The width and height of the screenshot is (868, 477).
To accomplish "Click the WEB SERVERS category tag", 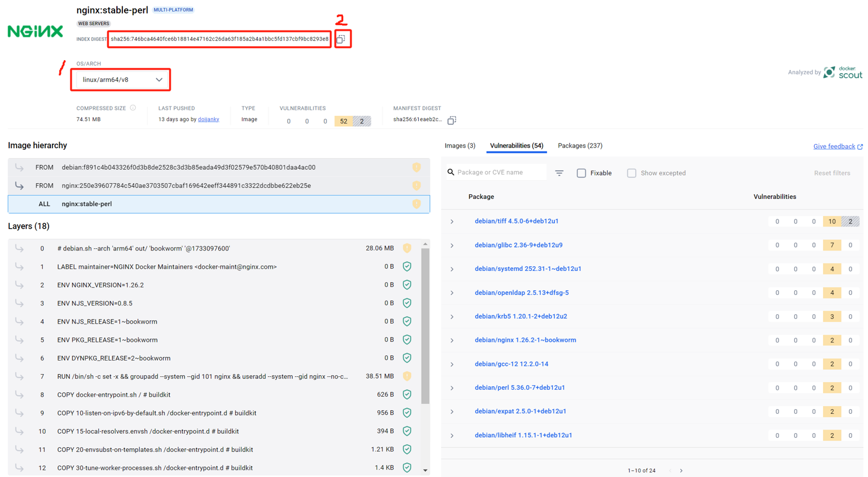I will click(x=94, y=23).
